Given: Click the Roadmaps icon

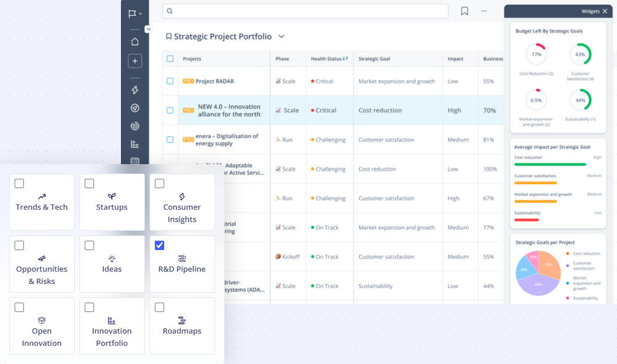Looking at the screenshot, I should (x=182, y=320).
